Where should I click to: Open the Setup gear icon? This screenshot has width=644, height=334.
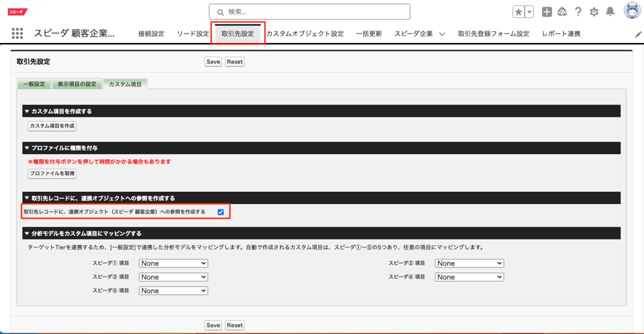click(594, 12)
